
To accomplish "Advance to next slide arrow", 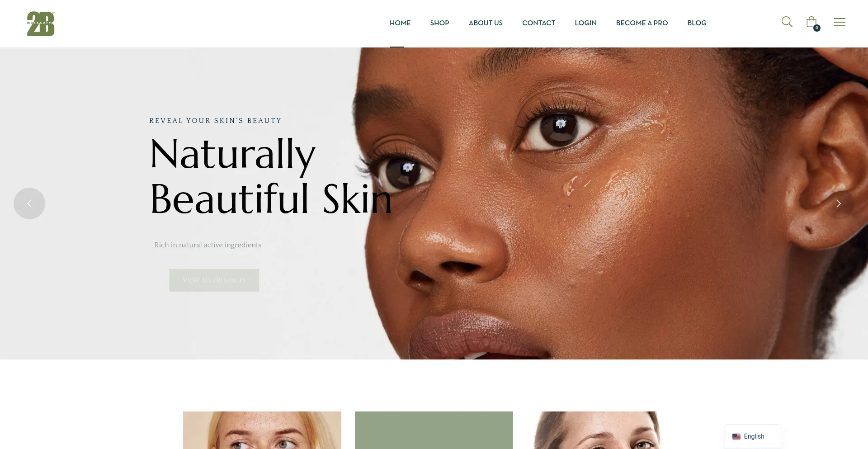I will [x=838, y=203].
